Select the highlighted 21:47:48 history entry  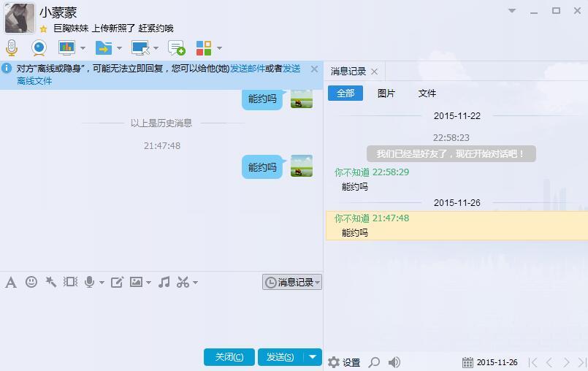457,226
